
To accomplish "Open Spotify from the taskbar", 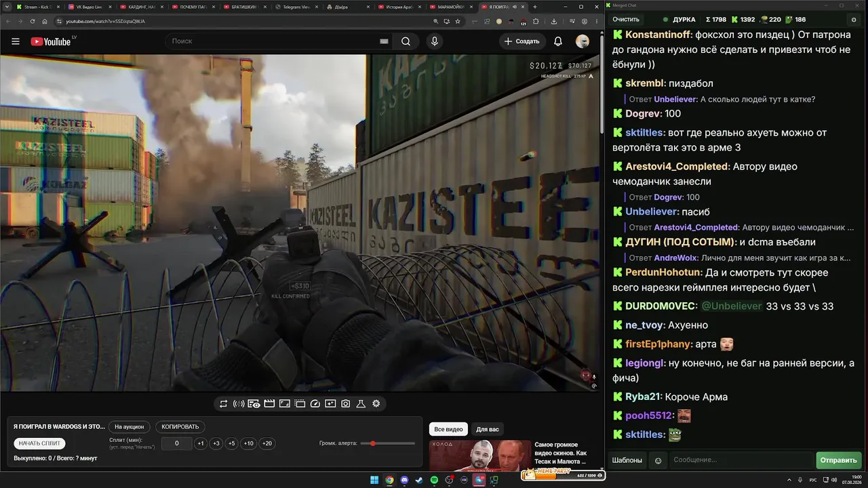I will coord(434,481).
